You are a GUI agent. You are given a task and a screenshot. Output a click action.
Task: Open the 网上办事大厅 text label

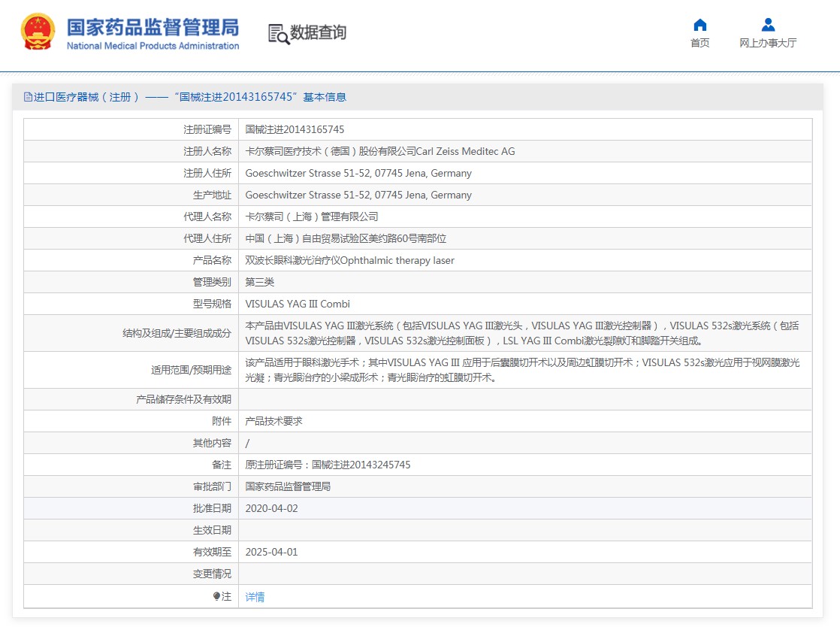pos(768,43)
